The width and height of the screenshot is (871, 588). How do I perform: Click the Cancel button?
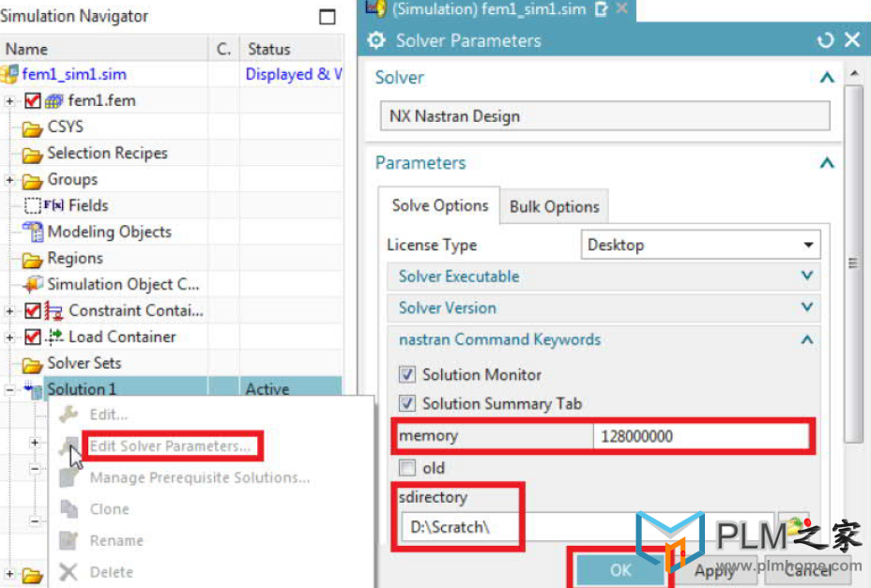coord(808,571)
